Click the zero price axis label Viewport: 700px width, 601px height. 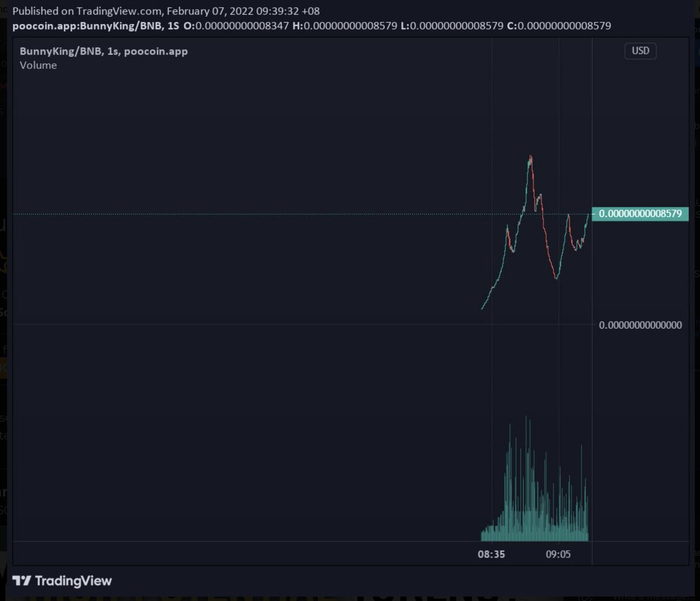pos(640,325)
